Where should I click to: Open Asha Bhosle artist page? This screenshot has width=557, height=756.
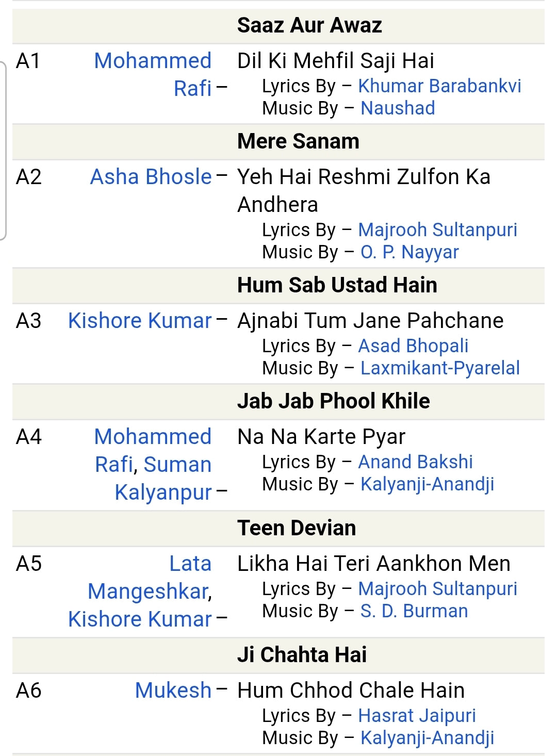click(x=151, y=177)
